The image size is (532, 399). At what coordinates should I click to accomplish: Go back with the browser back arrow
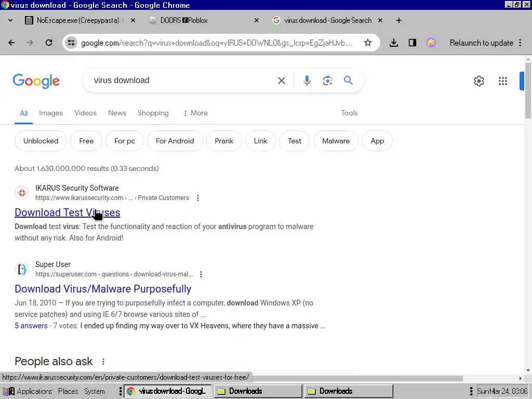tap(11, 43)
